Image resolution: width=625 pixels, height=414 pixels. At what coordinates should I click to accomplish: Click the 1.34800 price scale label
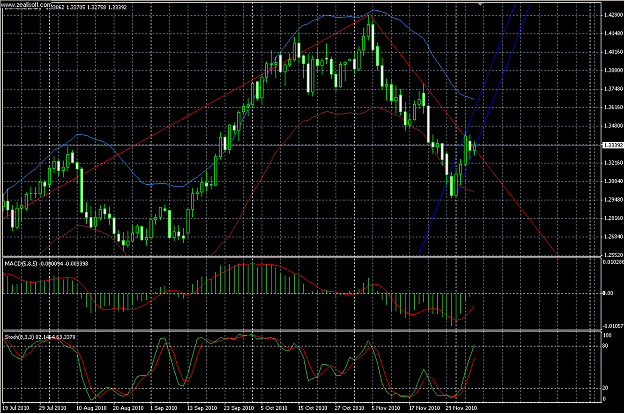click(x=613, y=126)
